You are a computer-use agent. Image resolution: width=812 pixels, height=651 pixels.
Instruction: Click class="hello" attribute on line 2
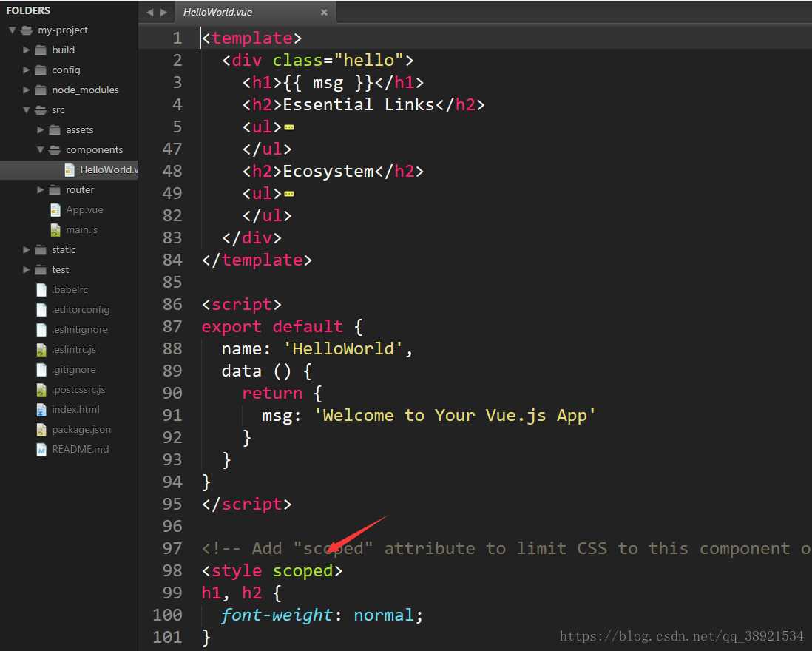tap(338, 61)
